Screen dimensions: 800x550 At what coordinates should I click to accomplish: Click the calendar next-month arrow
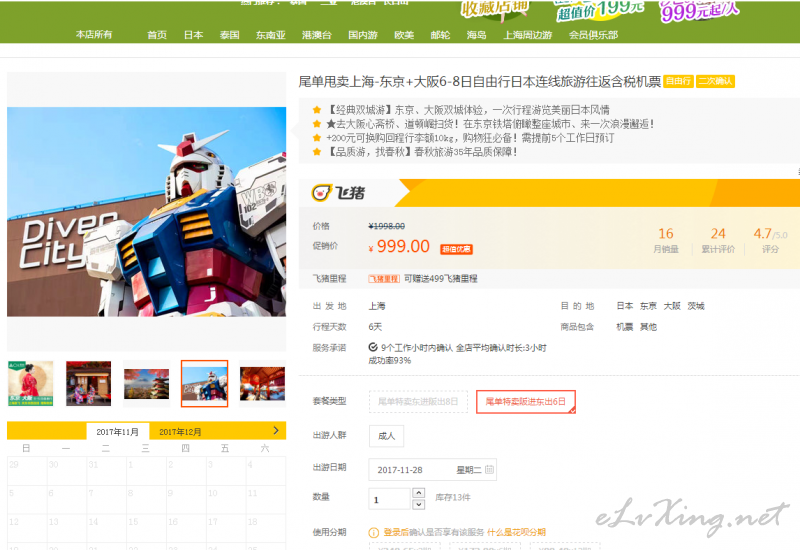pos(276,431)
